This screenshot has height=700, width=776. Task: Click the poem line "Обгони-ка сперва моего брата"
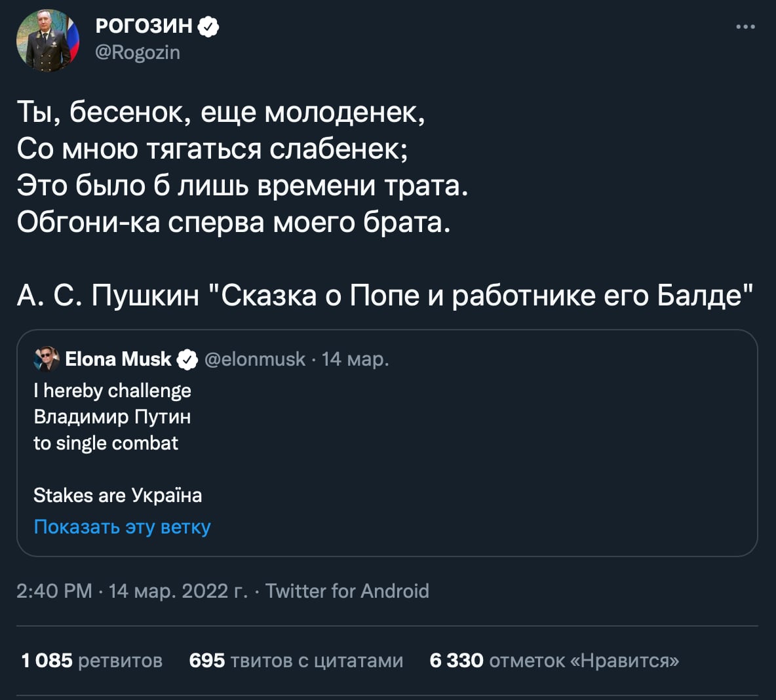233,223
